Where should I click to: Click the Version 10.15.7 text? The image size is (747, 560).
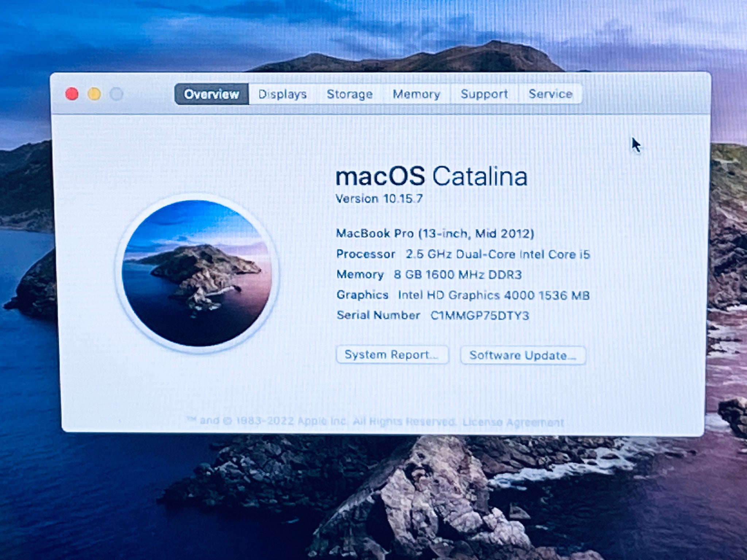coord(379,199)
